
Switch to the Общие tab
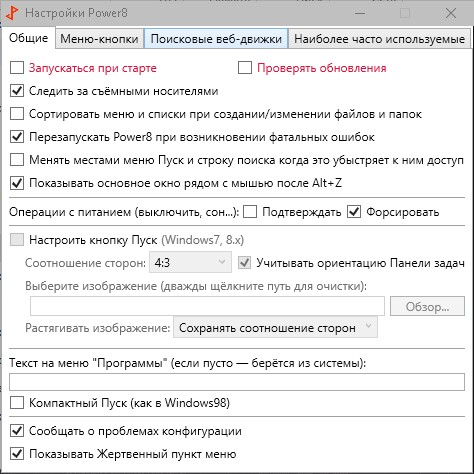tap(28, 38)
